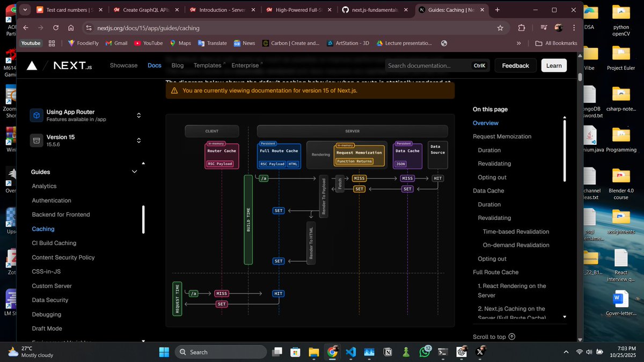Click the Feedback button
Viewport: 644px width, 362px height.
point(515,65)
